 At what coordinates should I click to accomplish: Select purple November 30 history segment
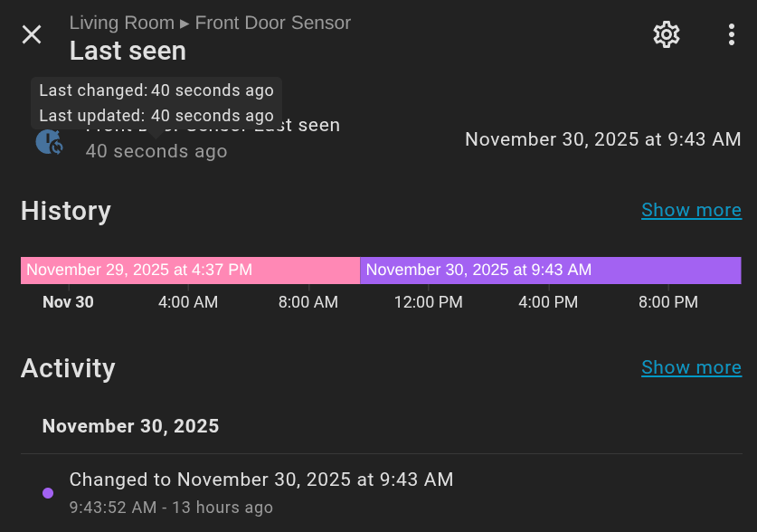pyautogui.click(x=550, y=270)
